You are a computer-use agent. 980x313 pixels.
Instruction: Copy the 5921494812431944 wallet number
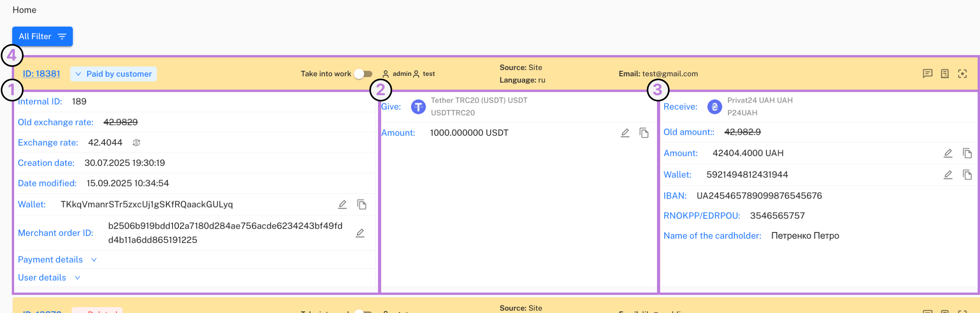(x=967, y=175)
